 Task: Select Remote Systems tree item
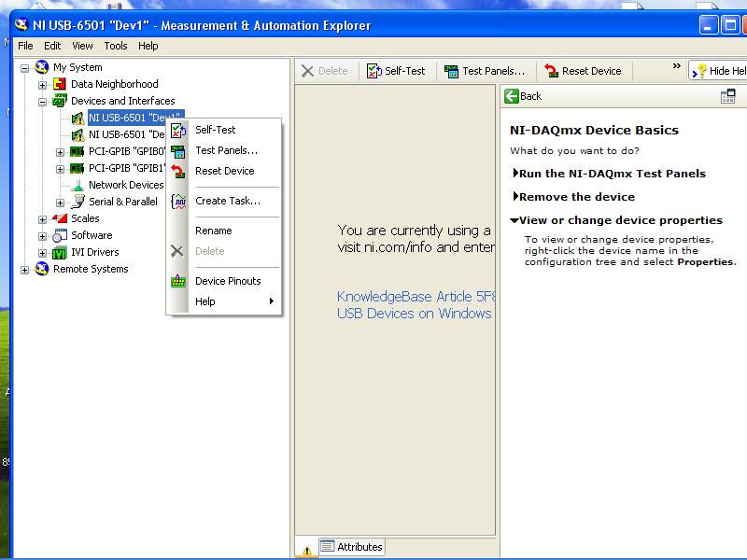tap(91, 269)
